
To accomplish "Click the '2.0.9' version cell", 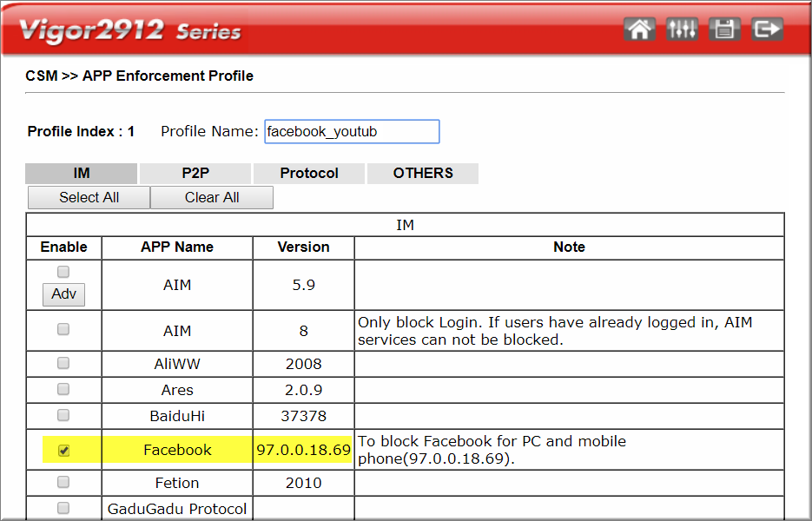I will 303,390.
